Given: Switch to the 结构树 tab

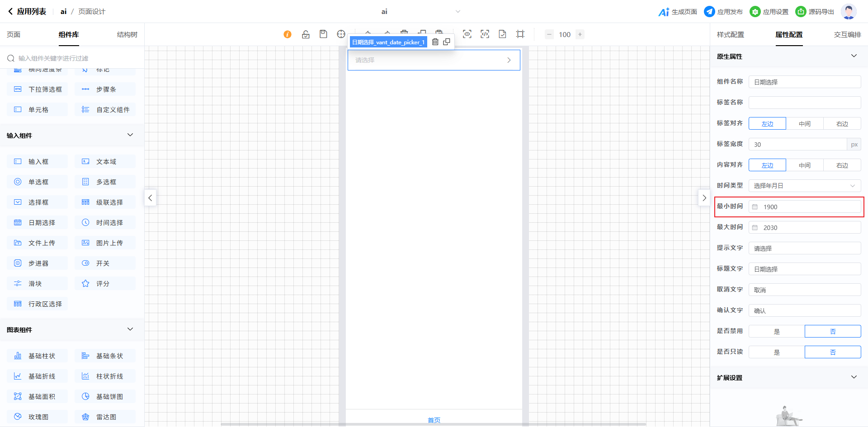Looking at the screenshot, I should coord(127,35).
